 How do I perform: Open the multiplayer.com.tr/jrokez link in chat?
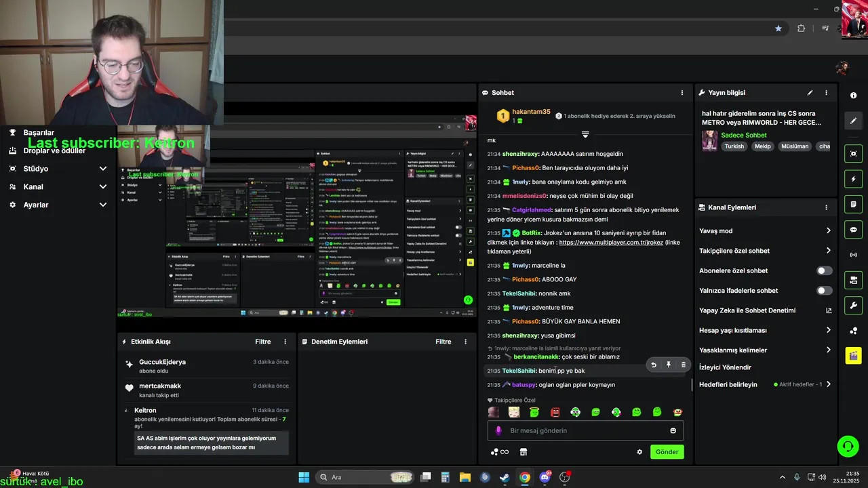610,243
